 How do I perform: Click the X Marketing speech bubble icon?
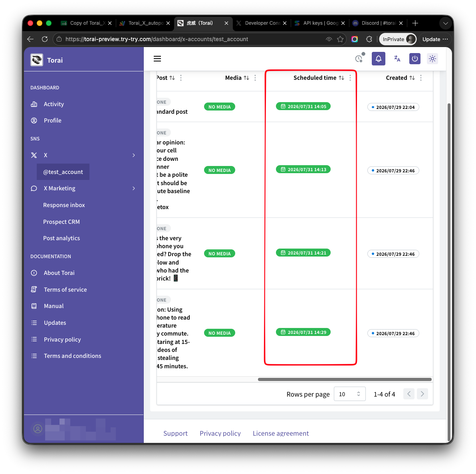point(34,188)
